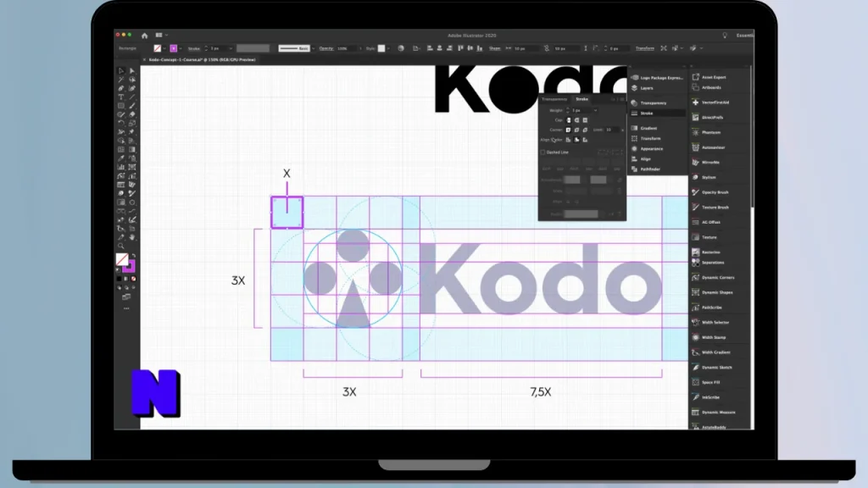Select the Hand tool
Viewport: 868px width, 488px height.
pyautogui.click(x=131, y=237)
